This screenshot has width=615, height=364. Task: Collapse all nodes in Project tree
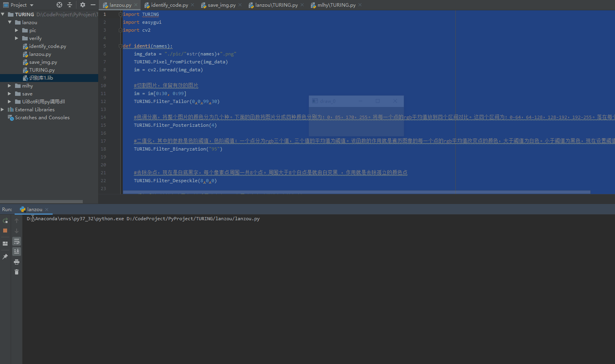coord(69,5)
